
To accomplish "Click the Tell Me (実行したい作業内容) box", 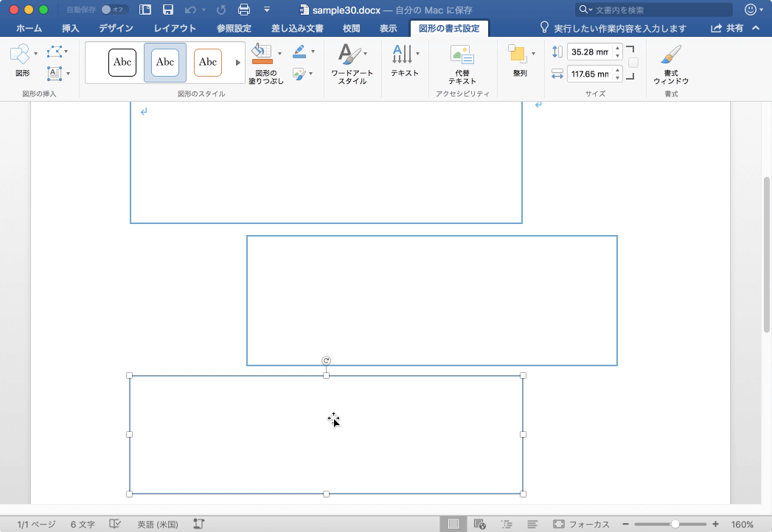I will (613, 28).
